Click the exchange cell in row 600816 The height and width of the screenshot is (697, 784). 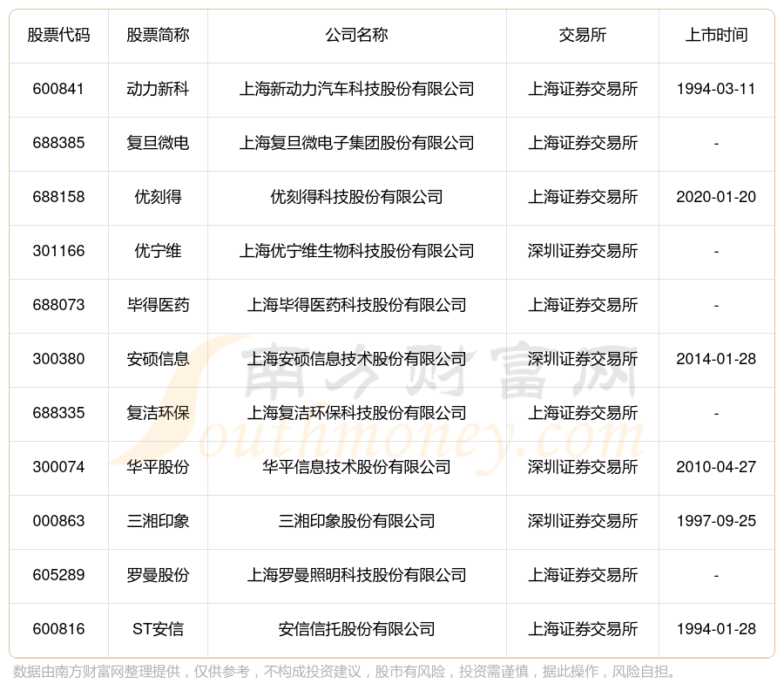[583, 629]
